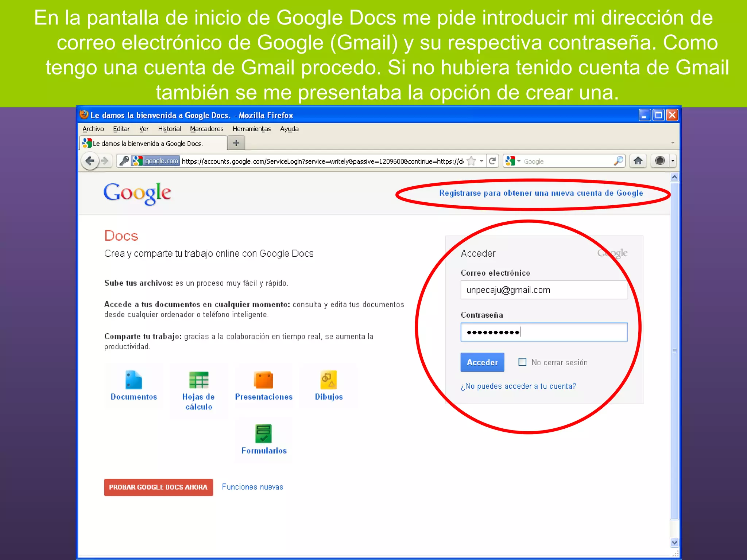Screen dimensions: 747x560
Task: Click the blue Acceder button
Action: 482,362
